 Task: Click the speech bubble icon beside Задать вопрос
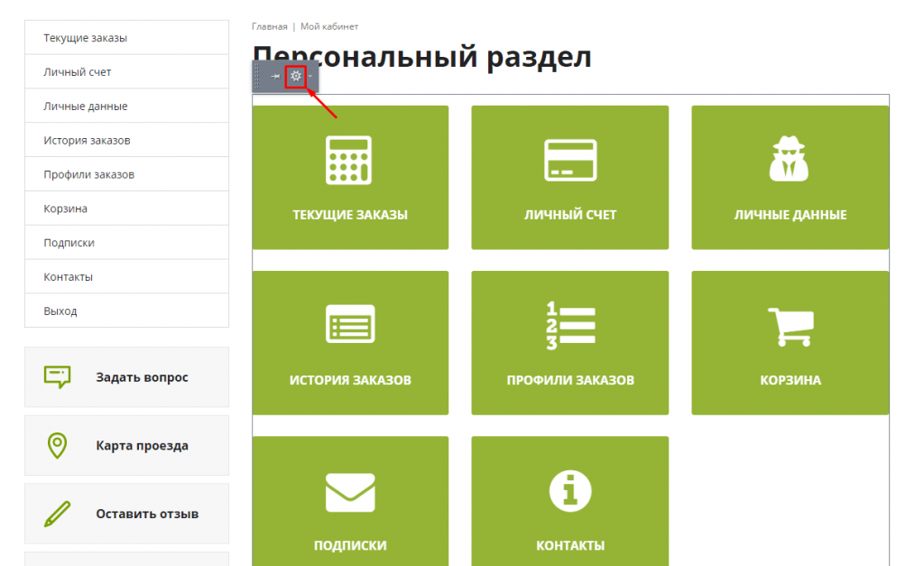(x=57, y=377)
